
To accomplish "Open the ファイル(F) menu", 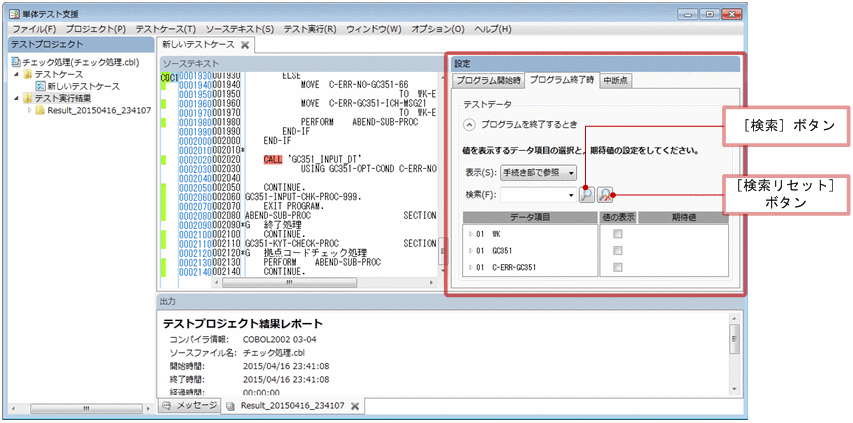I will 34,29.
